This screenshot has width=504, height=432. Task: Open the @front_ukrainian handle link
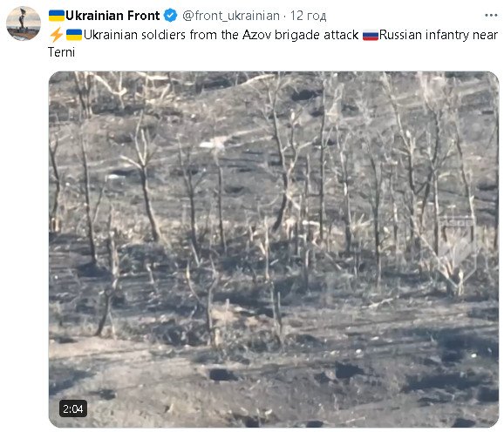coord(231,16)
